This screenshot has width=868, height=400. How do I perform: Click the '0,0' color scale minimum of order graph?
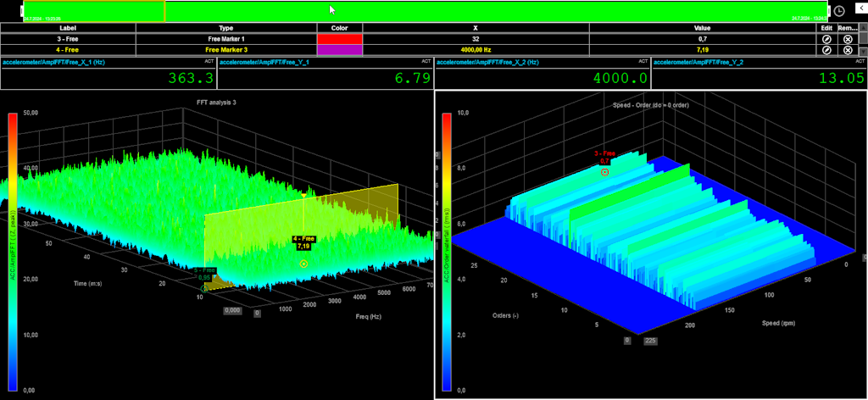coord(461,390)
